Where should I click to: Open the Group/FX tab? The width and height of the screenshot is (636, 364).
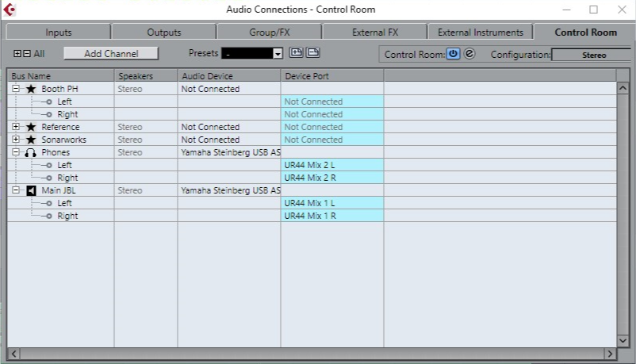(x=270, y=32)
